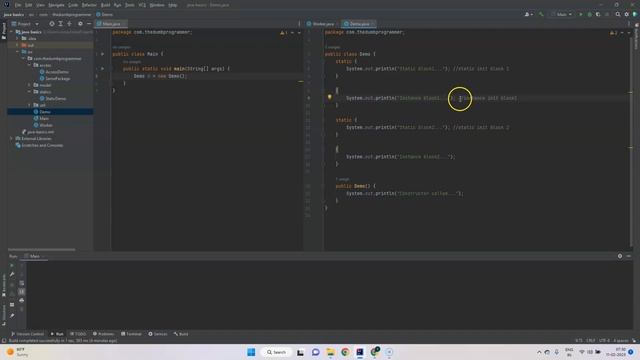Click the Windows Start button

pyautogui.click(x=251, y=352)
